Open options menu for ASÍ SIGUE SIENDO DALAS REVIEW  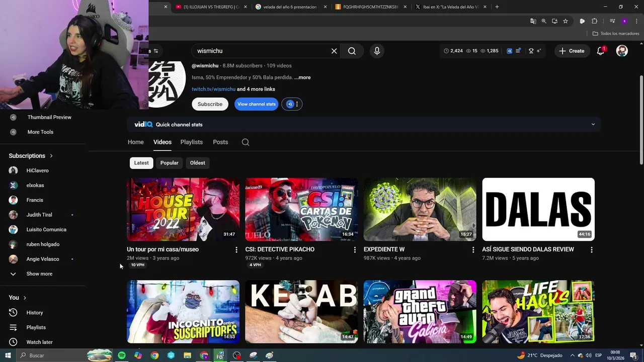tap(592, 249)
